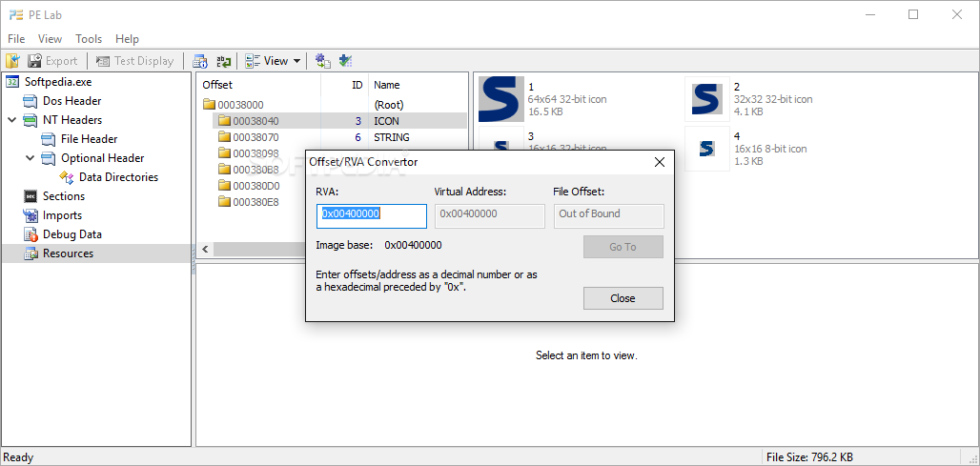Click the Imports icon in the tree
Image resolution: width=980 pixels, height=466 pixels.
(x=31, y=215)
